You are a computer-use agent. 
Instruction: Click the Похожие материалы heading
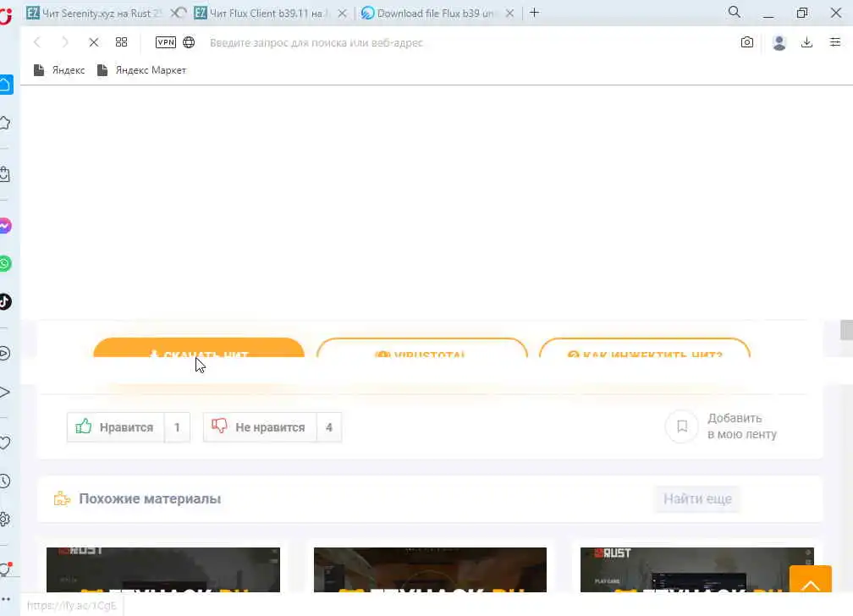coord(150,498)
